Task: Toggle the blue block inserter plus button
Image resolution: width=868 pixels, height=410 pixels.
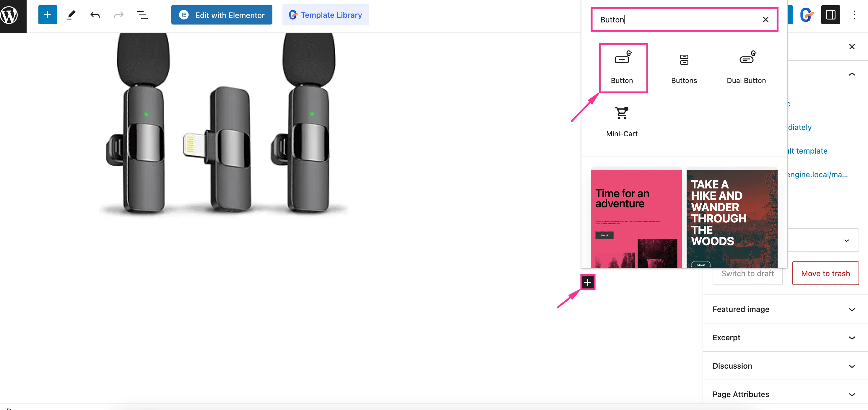Action: 48,15
